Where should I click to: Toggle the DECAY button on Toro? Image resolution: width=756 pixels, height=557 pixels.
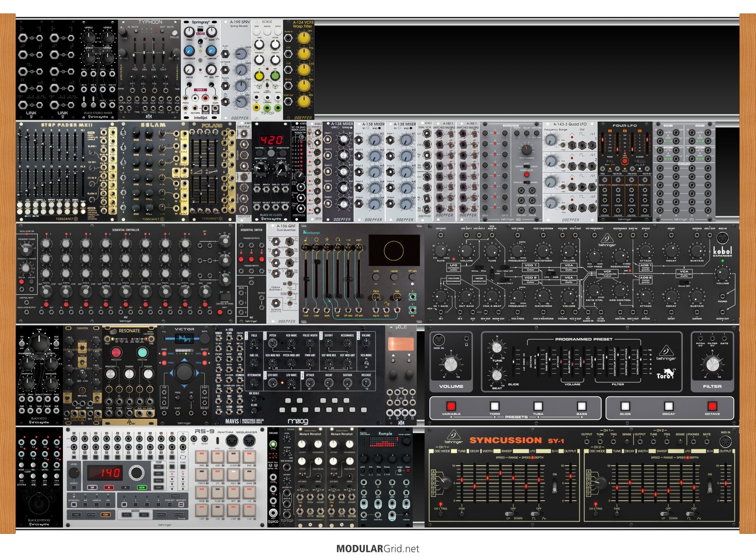[668, 406]
